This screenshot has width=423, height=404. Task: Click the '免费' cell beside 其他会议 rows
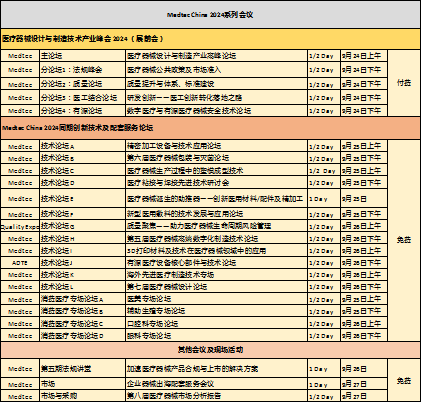pyautogui.click(x=404, y=380)
